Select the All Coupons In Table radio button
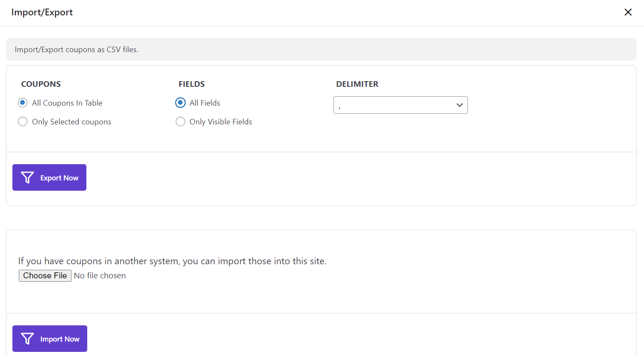This screenshot has width=644, height=357. pos(23,103)
